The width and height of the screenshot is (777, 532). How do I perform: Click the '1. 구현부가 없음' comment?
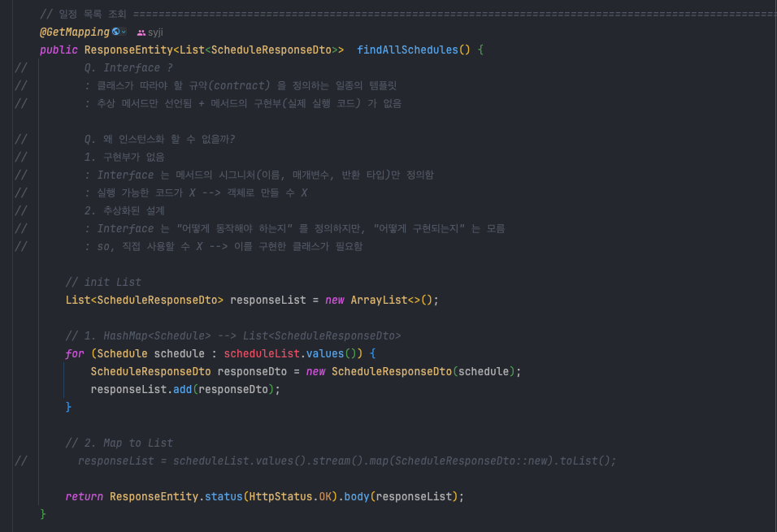124,157
